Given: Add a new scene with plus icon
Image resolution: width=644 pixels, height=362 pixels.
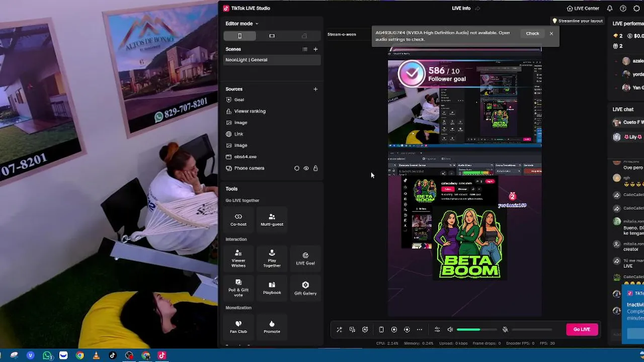Looking at the screenshot, I should [x=315, y=49].
